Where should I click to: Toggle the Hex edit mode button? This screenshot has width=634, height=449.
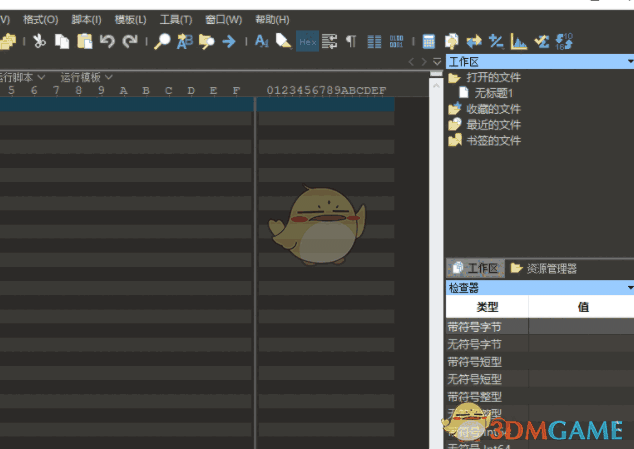[307, 41]
